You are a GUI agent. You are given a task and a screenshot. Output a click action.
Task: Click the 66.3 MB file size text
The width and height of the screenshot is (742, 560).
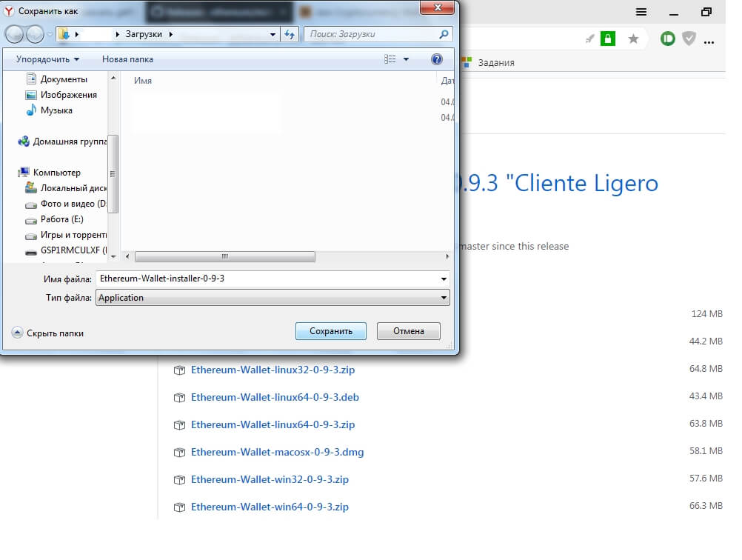[706, 506]
